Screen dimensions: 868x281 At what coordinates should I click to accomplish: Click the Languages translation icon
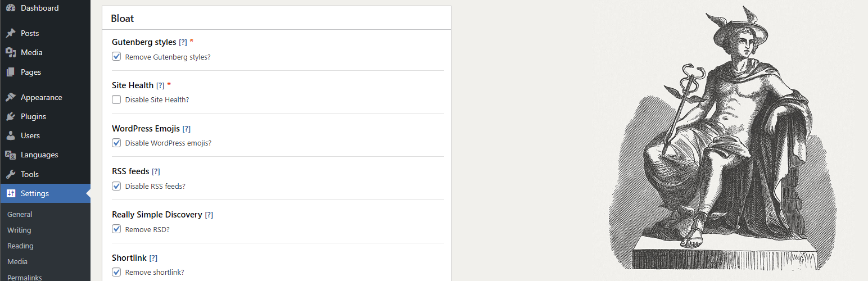pos(11,155)
